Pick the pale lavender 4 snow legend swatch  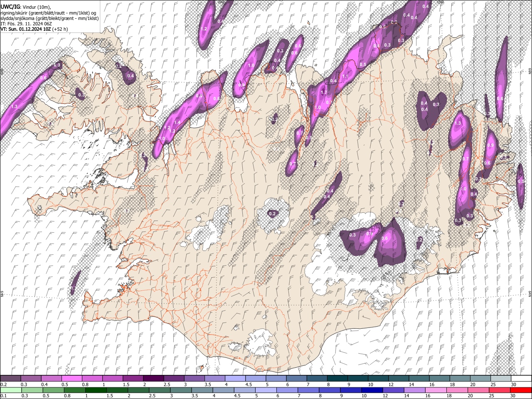click(x=235, y=378)
